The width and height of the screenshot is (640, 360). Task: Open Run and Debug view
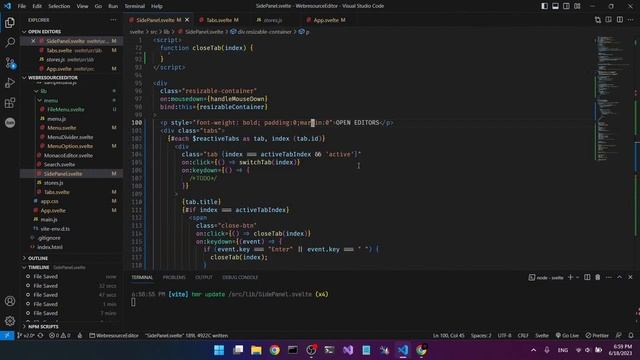click(10, 83)
